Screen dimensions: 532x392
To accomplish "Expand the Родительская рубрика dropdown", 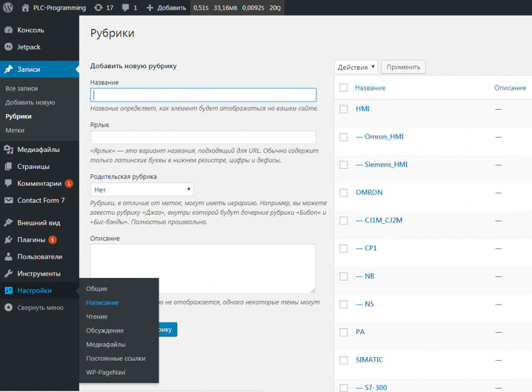I will click(x=142, y=189).
